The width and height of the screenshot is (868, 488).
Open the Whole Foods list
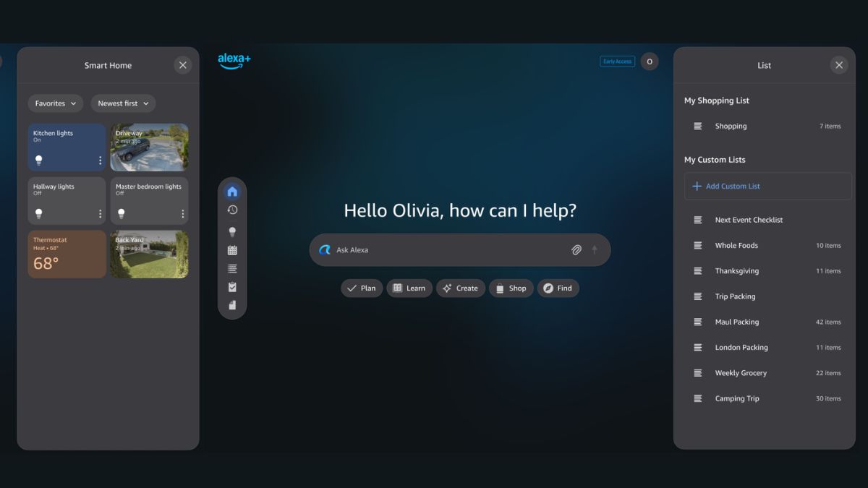(767, 245)
